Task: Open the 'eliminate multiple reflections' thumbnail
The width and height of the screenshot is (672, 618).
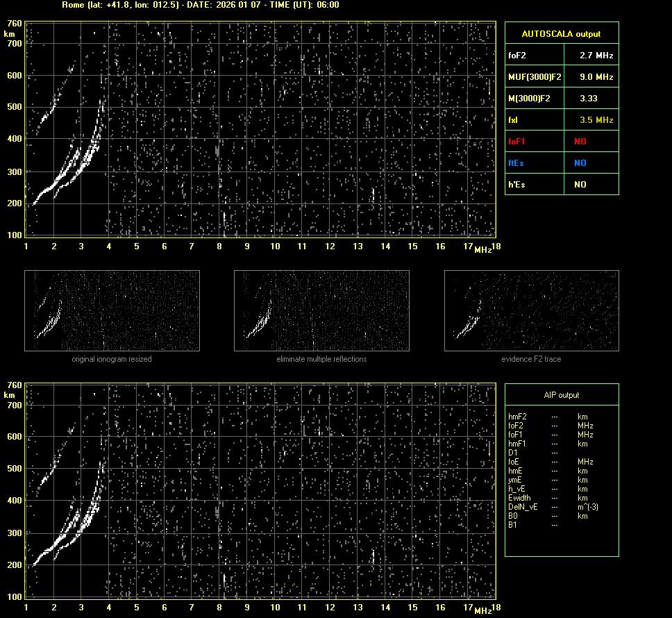Action: point(321,310)
